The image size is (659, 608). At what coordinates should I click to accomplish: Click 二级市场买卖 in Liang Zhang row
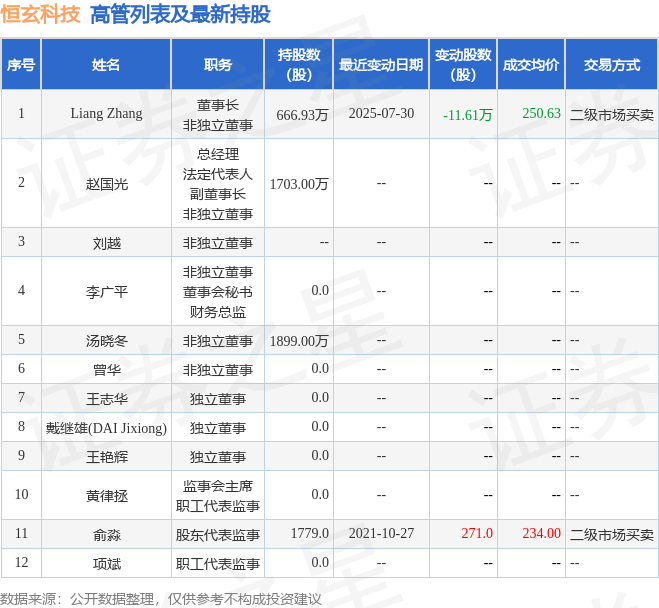[612, 115]
